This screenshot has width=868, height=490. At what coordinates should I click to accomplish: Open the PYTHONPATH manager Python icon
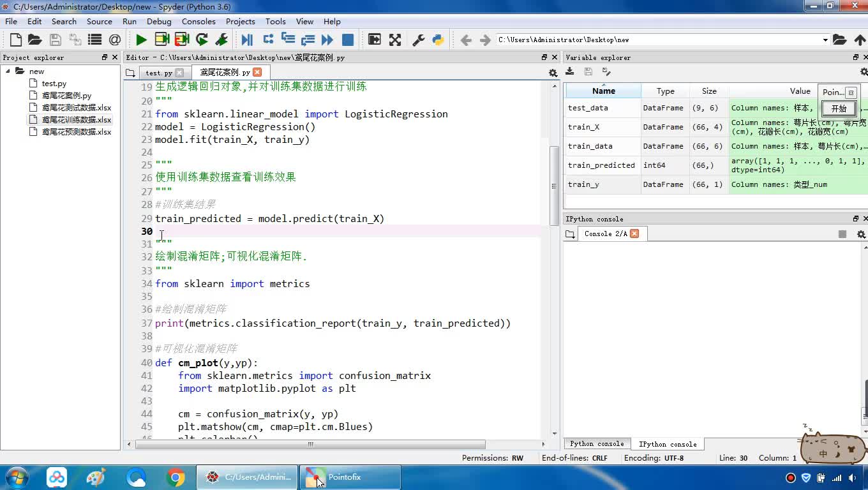(x=438, y=40)
